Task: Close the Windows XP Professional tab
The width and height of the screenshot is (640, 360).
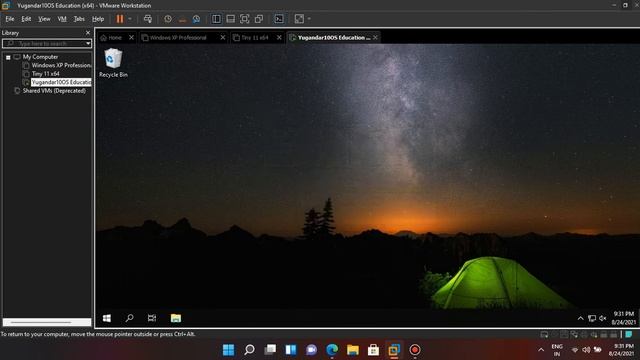Action: point(222,38)
